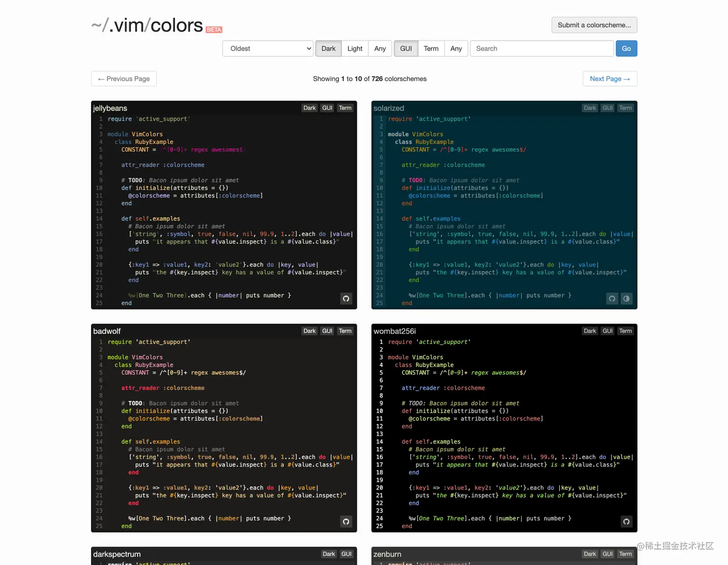This screenshot has width=728, height=565.
Task: Select the Term filter toggle
Action: 431,49
